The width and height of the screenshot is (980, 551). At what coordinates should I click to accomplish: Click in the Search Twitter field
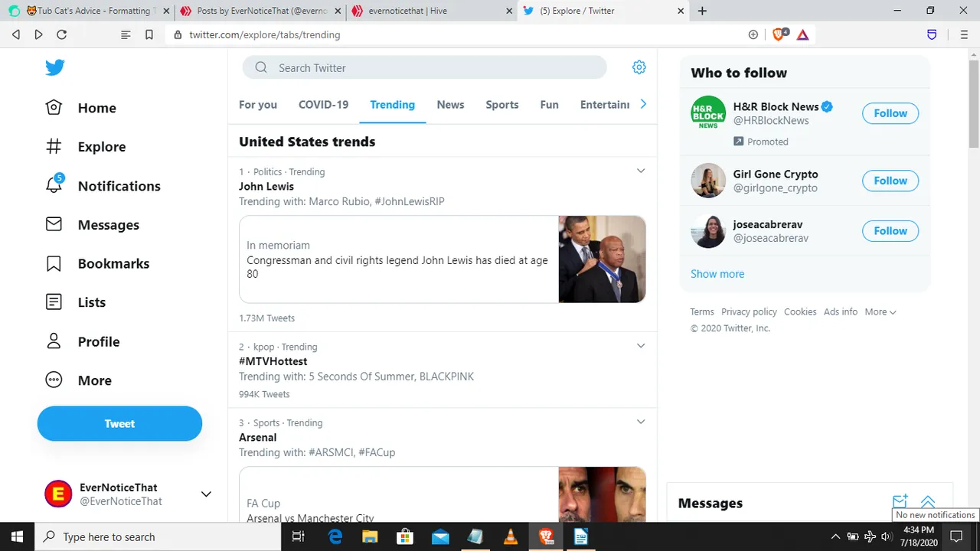coord(425,67)
